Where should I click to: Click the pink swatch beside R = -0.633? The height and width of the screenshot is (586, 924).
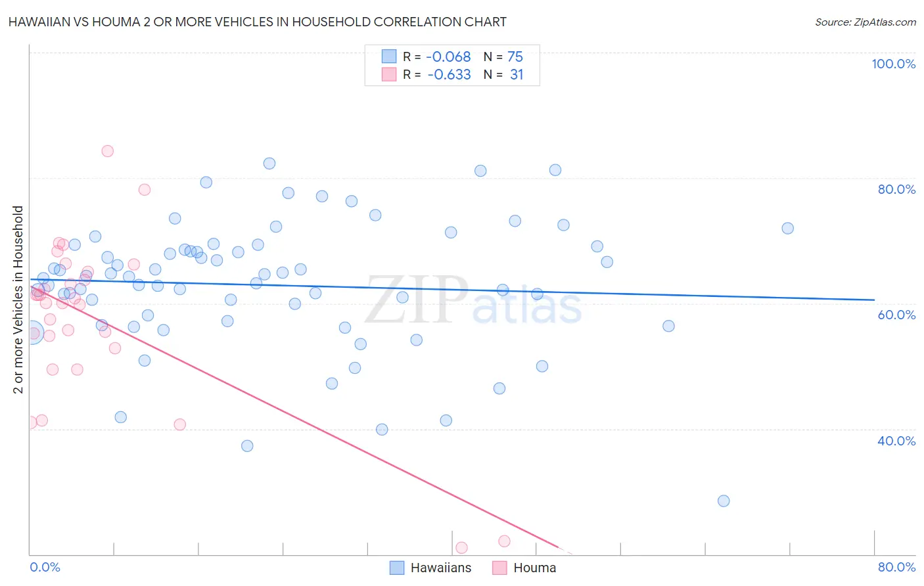pos(389,74)
